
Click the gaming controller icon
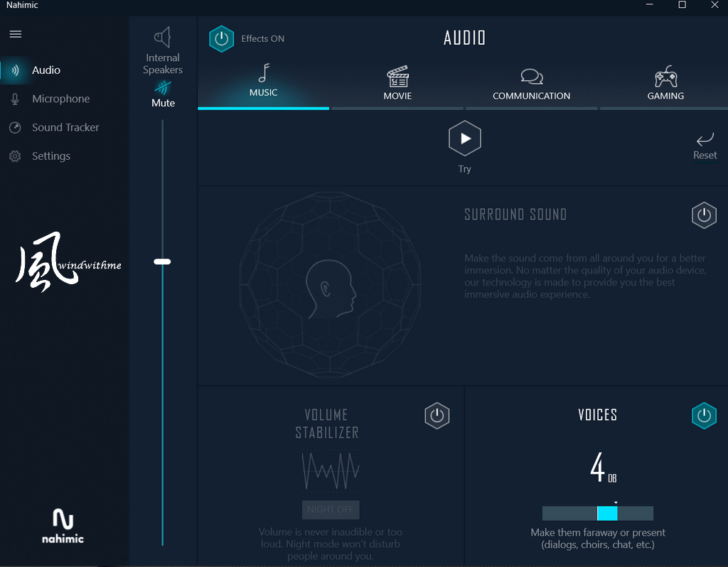[665, 76]
